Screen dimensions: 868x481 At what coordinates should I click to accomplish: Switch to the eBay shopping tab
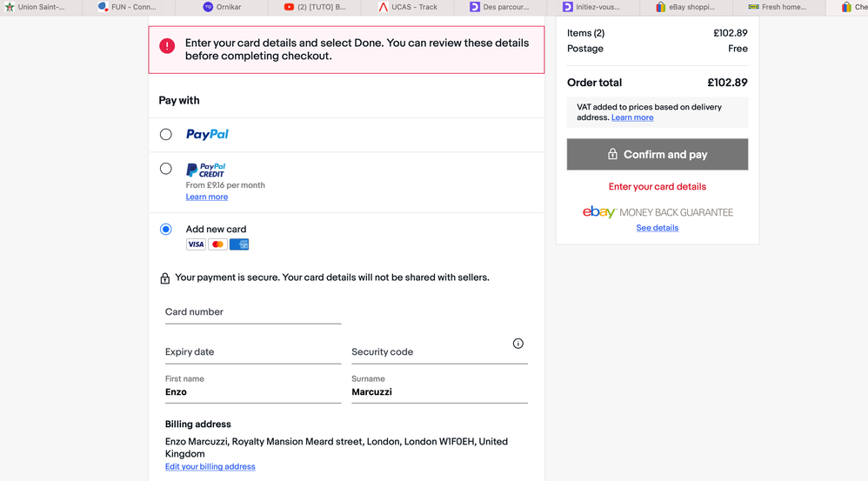(685, 7)
